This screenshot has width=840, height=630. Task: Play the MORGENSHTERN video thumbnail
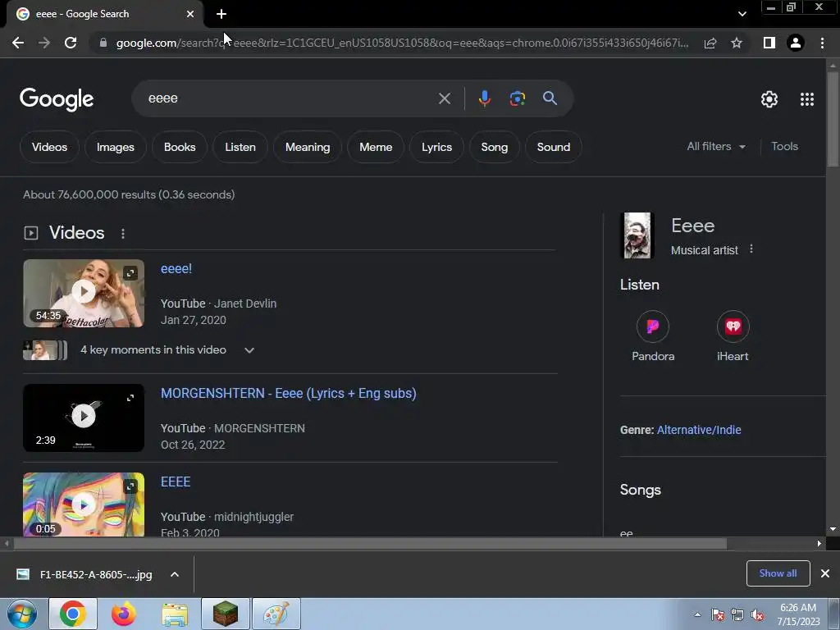(84, 418)
